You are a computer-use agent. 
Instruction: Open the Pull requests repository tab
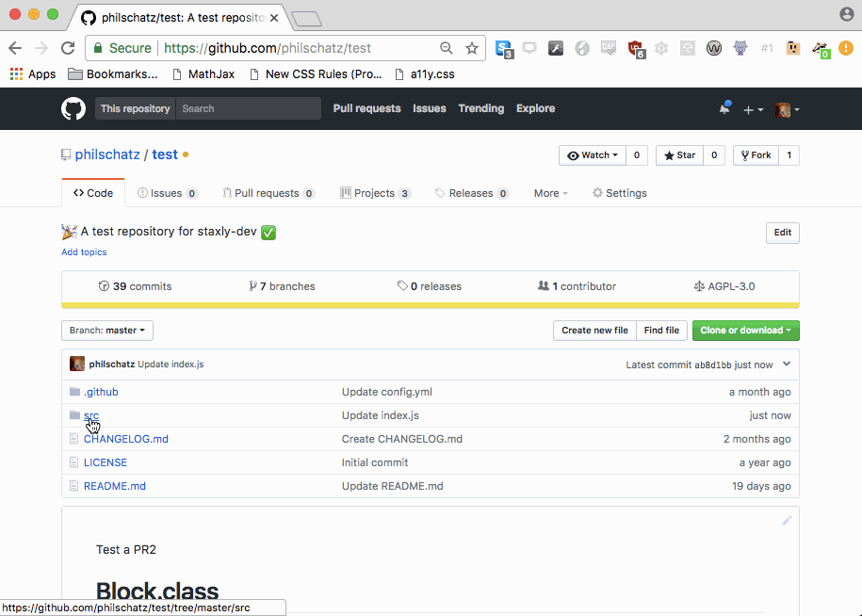point(268,193)
